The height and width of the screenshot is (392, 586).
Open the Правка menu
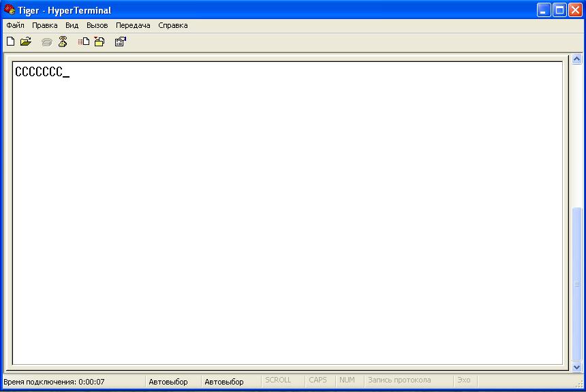point(45,25)
